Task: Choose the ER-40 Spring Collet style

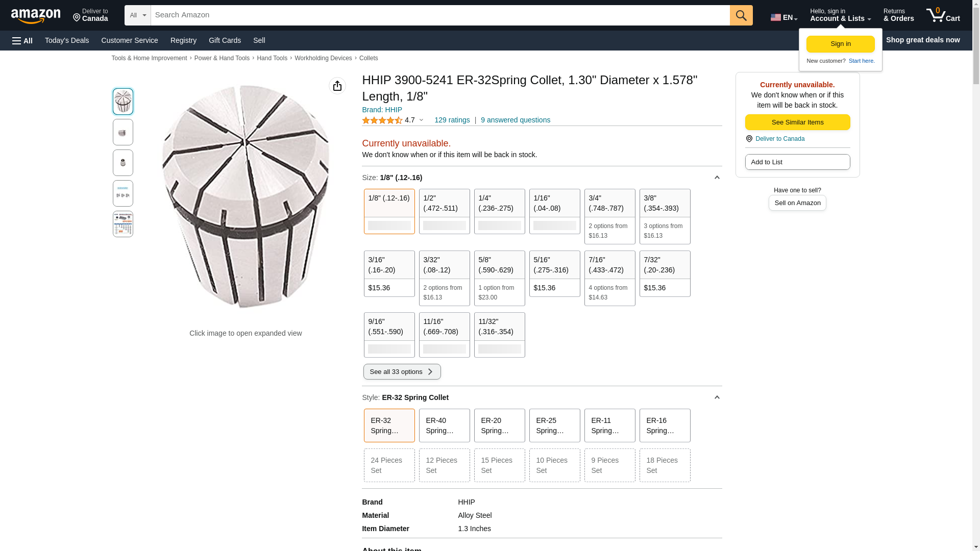Action: [444, 425]
